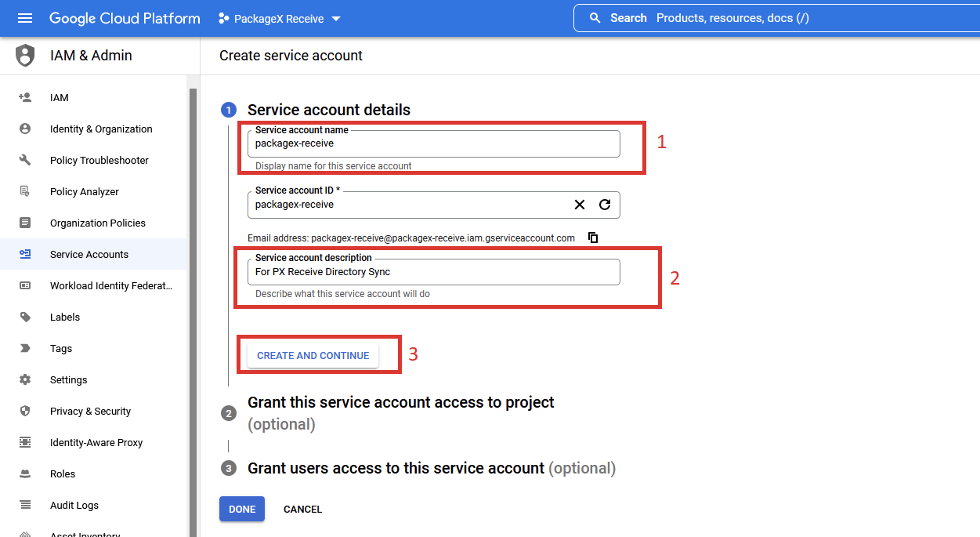This screenshot has height=537, width=980.
Task: Open Tags in sidebar
Action: (x=94, y=349)
